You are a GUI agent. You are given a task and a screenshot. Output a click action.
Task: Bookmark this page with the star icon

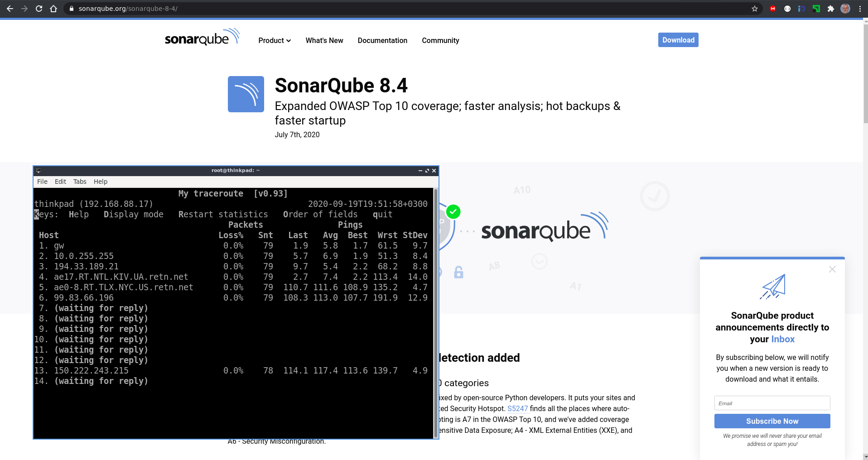755,9
